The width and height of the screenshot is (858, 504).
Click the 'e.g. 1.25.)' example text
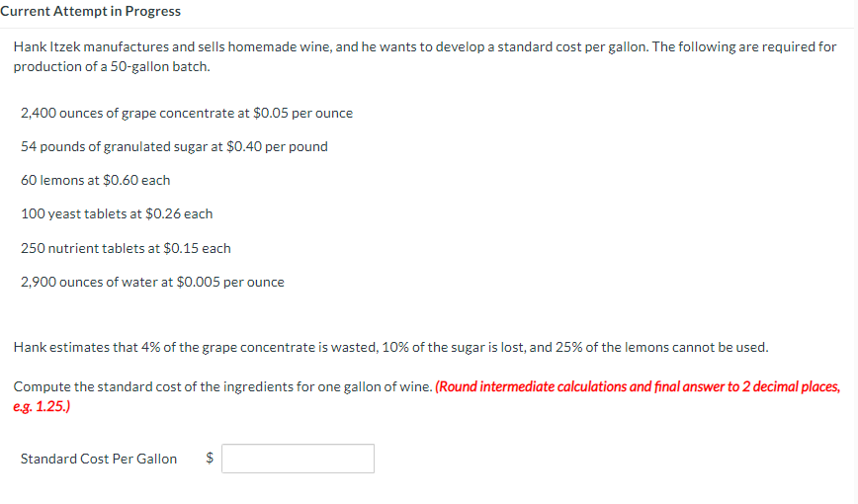42,406
